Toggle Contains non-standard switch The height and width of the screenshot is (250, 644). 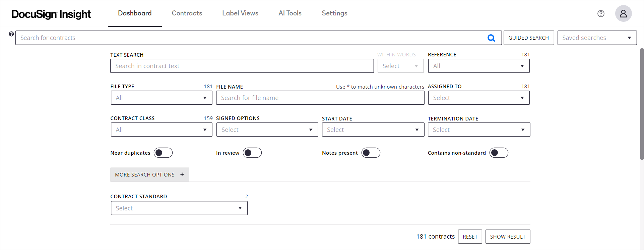(x=499, y=153)
